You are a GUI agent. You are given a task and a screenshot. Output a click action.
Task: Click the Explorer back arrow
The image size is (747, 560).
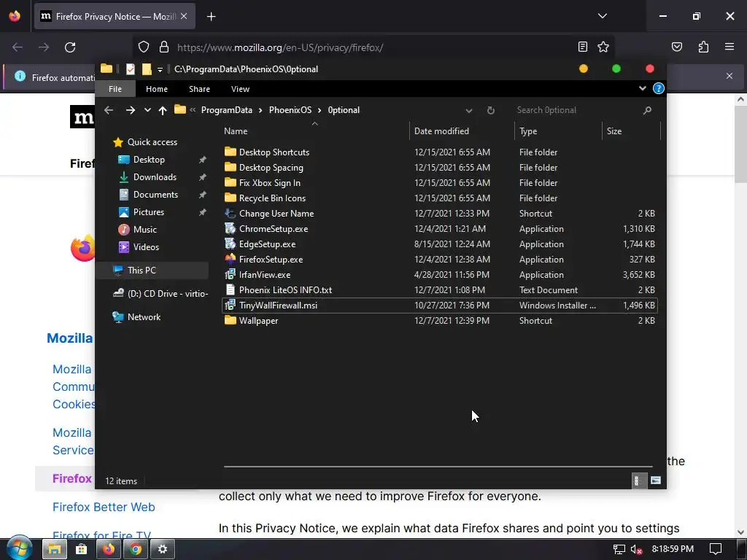109,110
